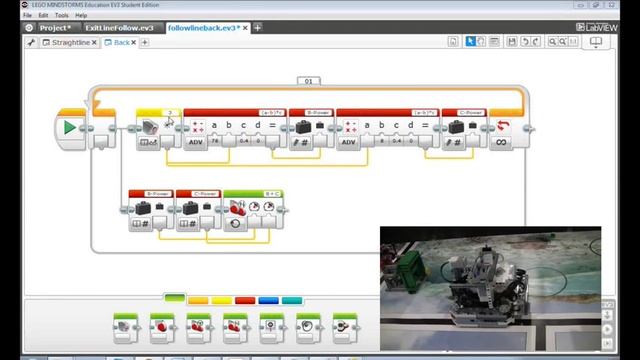Open B-Power variable read mode selector
The width and height of the screenshot is (640, 360).
pyautogui.click(x=140, y=224)
